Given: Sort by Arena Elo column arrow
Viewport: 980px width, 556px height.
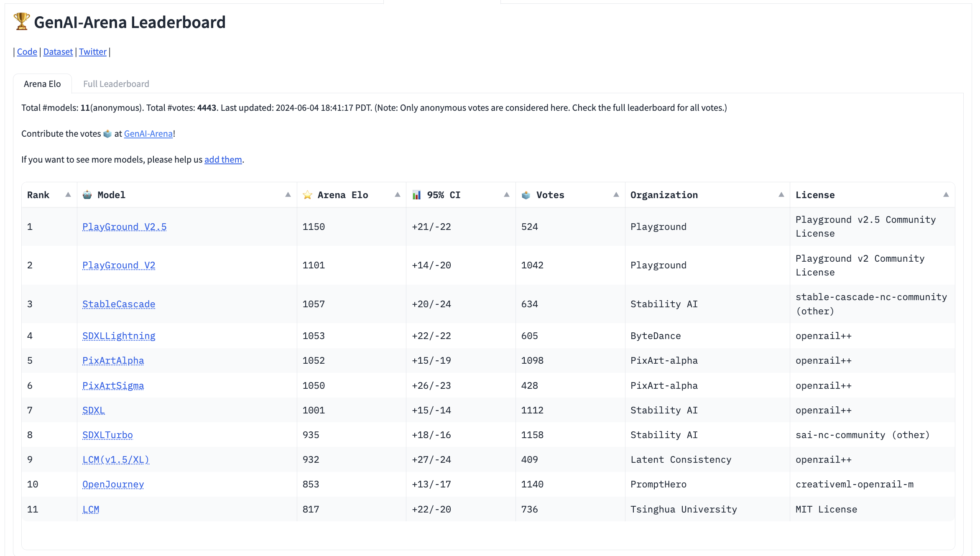Looking at the screenshot, I should tap(398, 195).
